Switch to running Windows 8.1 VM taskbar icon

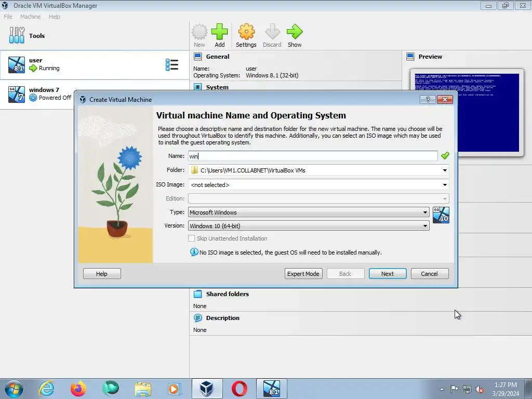tap(271, 389)
